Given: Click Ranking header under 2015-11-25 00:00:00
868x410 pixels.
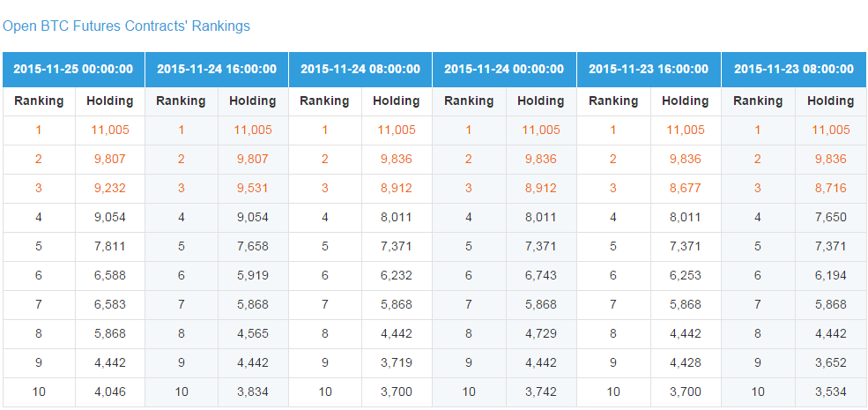Looking at the screenshot, I should click(39, 101).
